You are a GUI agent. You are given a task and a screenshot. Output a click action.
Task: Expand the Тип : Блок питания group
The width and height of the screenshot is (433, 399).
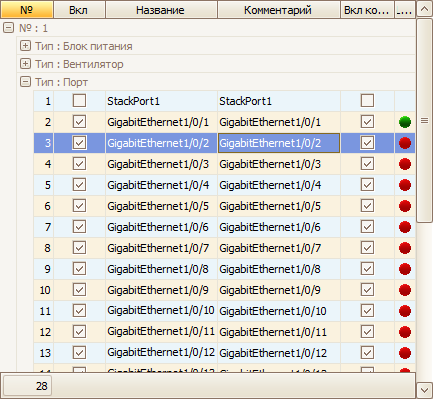[25, 46]
